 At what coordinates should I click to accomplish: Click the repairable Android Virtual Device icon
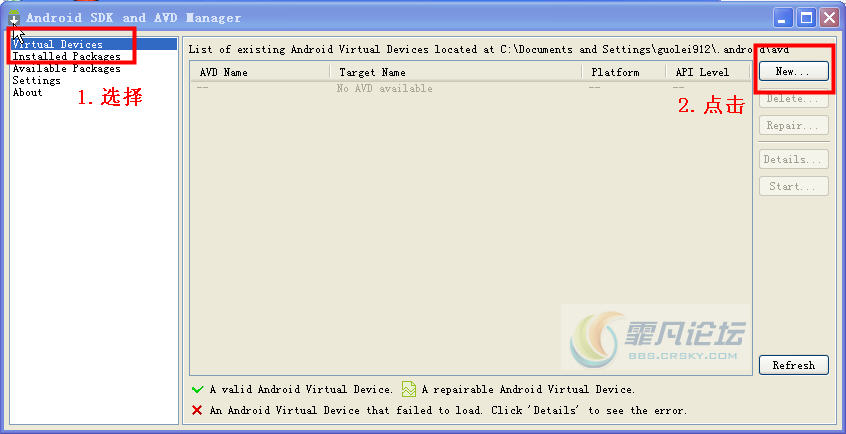coord(408,389)
